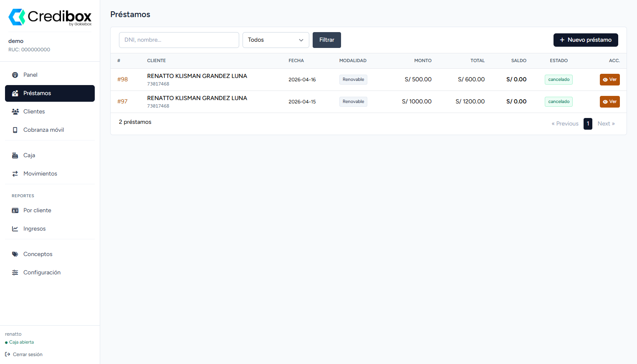Click the CLIENTE column header
637x364 pixels.
tap(157, 61)
